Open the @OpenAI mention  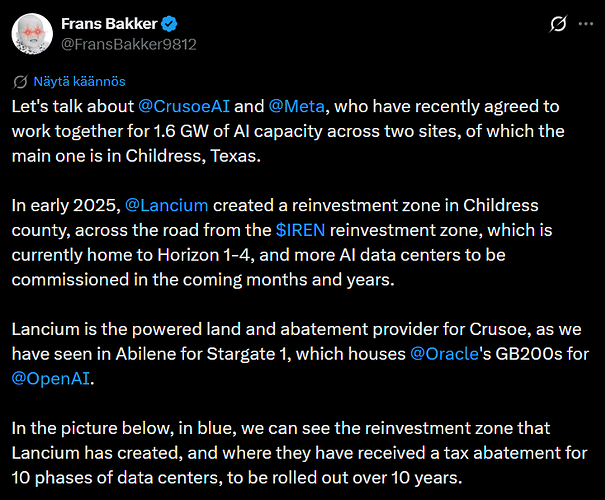[51, 379]
